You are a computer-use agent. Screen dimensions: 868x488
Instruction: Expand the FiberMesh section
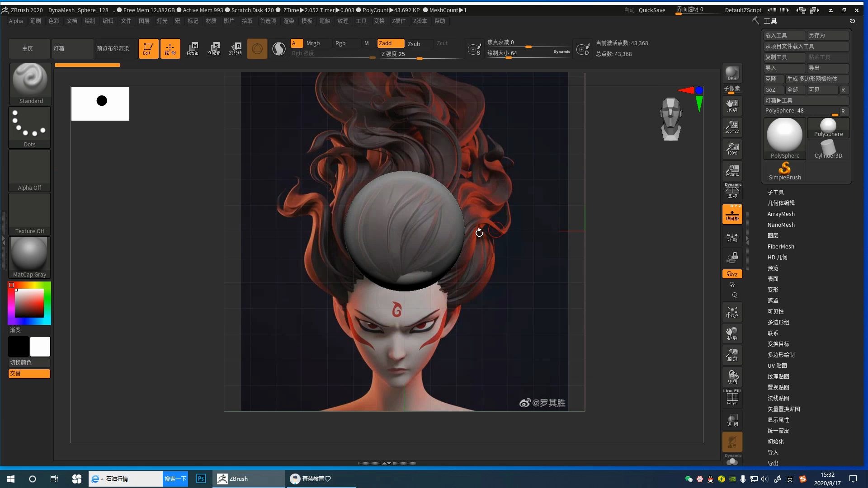[x=780, y=246]
